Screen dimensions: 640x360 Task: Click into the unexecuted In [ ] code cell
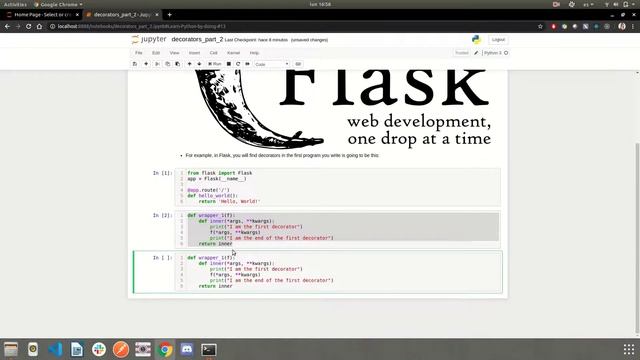338,272
